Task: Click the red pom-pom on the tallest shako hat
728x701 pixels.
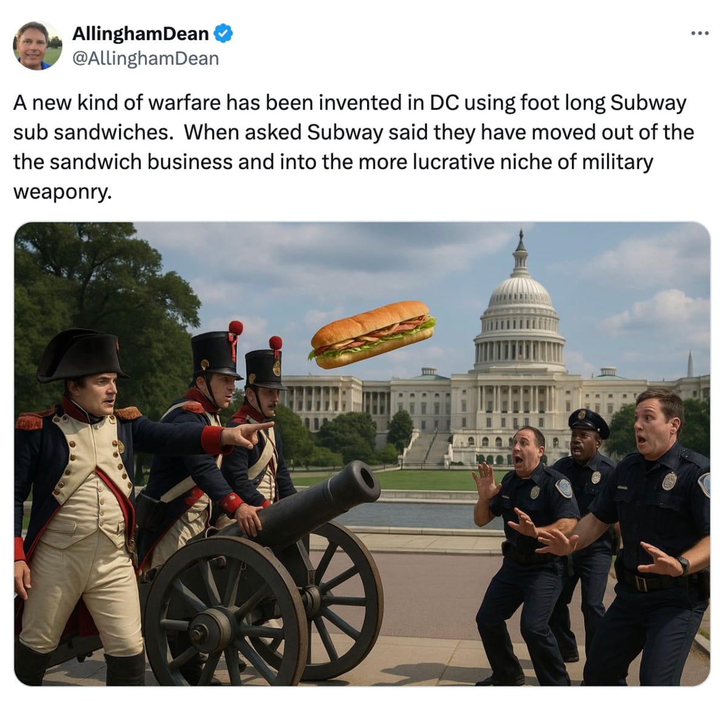Action: click(236, 328)
